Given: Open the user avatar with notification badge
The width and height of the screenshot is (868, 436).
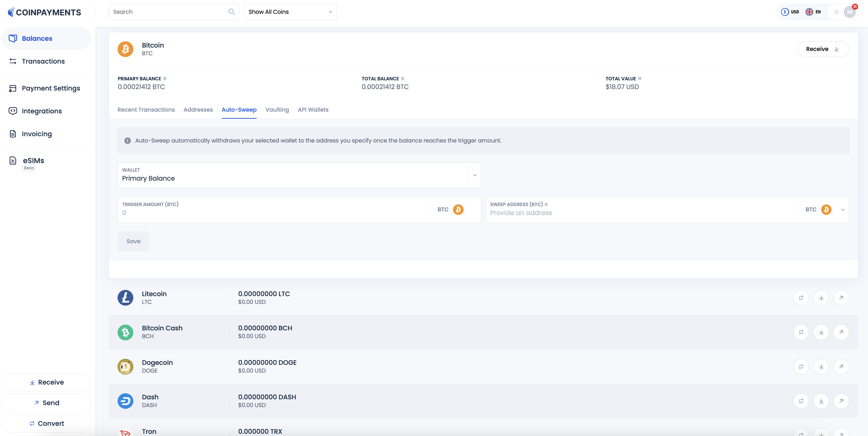Looking at the screenshot, I should 850,12.
